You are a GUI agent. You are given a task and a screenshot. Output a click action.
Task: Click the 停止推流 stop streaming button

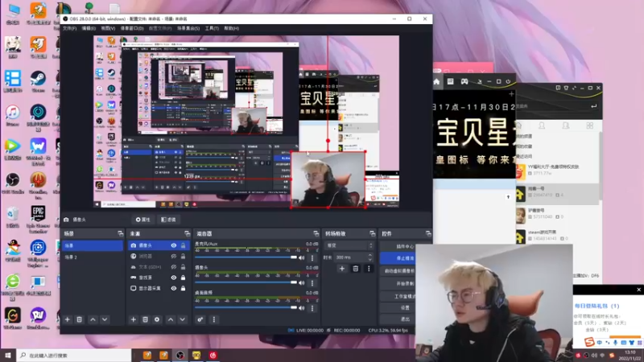(x=397, y=258)
